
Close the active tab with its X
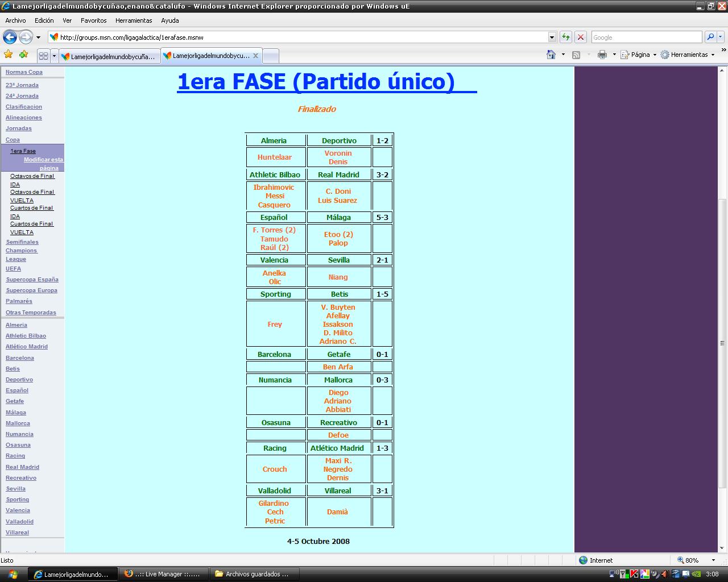click(x=255, y=56)
